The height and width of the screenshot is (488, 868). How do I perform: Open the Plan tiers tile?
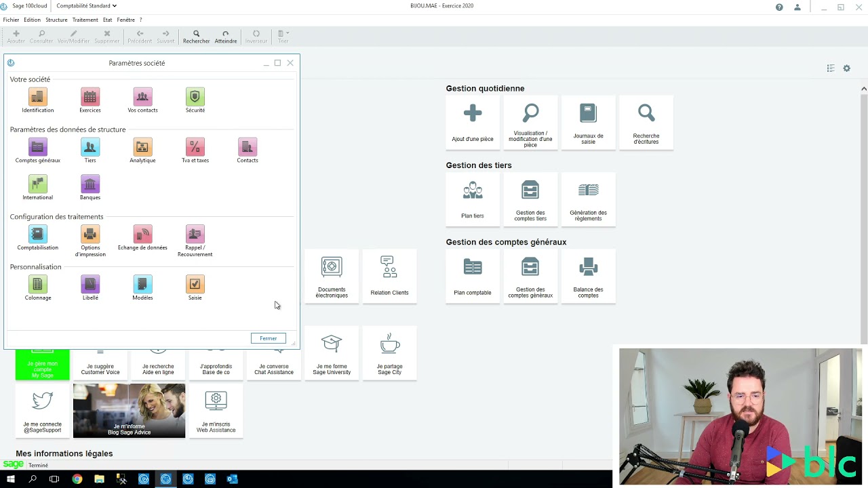coord(473,199)
